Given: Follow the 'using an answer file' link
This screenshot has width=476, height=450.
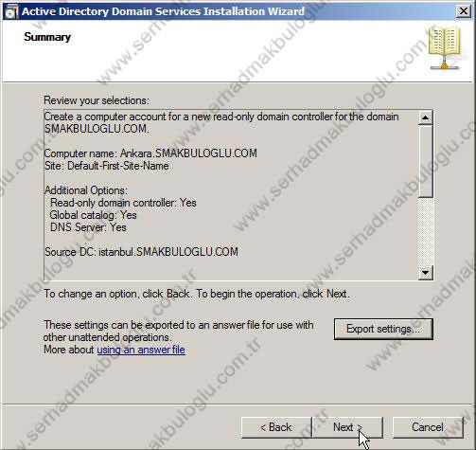Looking at the screenshot, I should tap(141, 350).
